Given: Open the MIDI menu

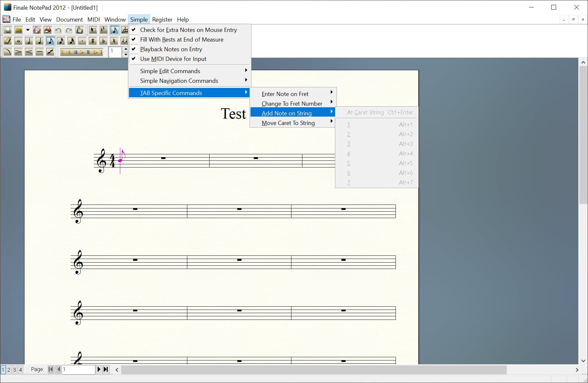Looking at the screenshot, I should [93, 20].
